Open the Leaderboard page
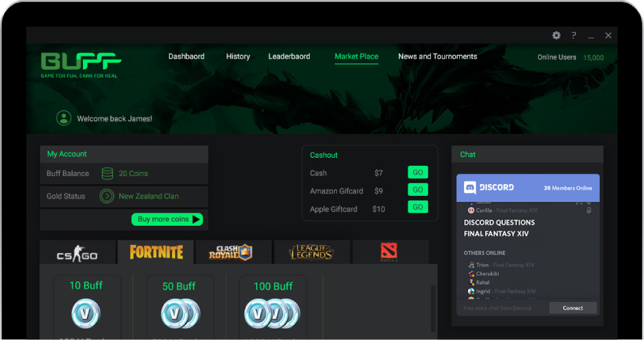Viewport: 644px width, 340px height. tap(289, 56)
